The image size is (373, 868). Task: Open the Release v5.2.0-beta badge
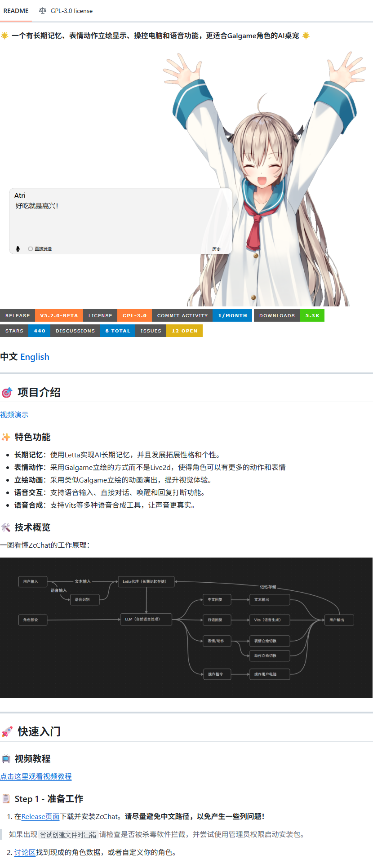pyautogui.click(x=42, y=315)
